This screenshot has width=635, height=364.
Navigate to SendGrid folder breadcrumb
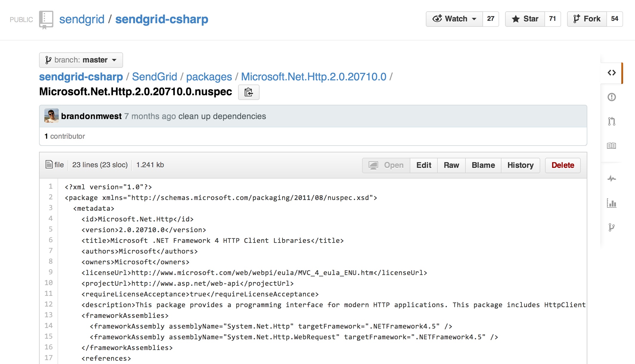[155, 77]
